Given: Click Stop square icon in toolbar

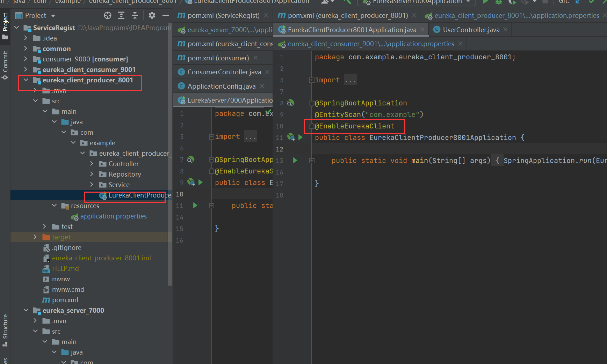Looking at the screenshot, I should click(x=545, y=2).
